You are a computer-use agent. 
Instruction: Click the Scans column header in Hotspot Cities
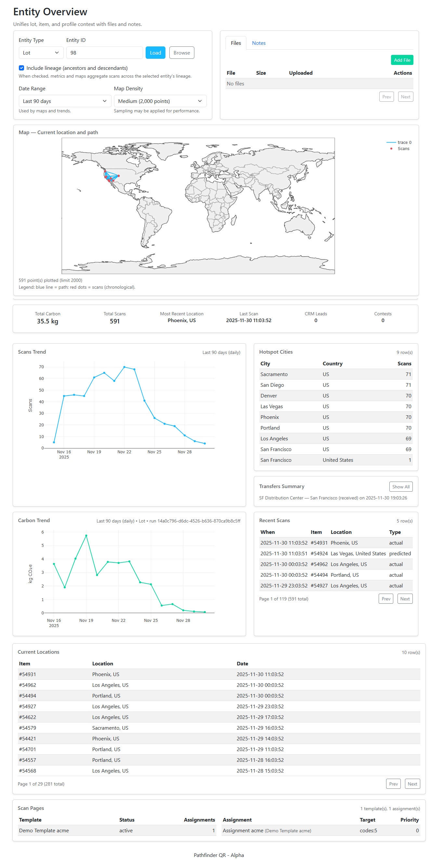pyautogui.click(x=404, y=364)
